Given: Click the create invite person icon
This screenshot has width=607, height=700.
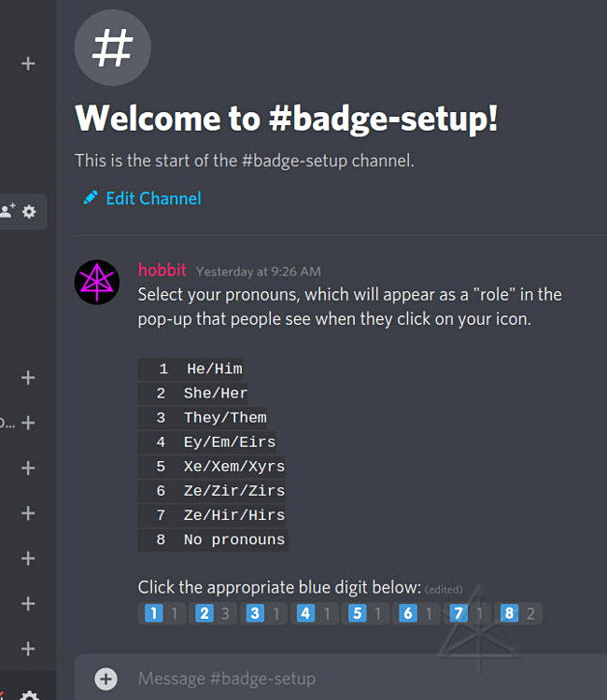Looking at the screenshot, I should click(7, 212).
